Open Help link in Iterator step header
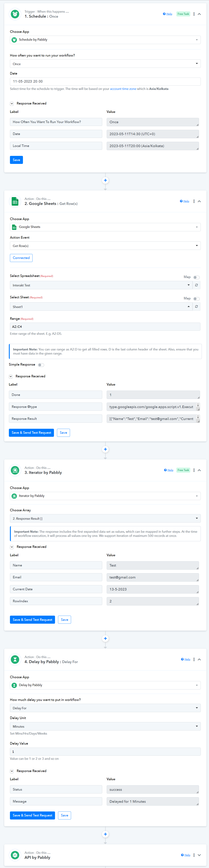Screen dimensions: 209x868 pyautogui.click(x=169, y=470)
